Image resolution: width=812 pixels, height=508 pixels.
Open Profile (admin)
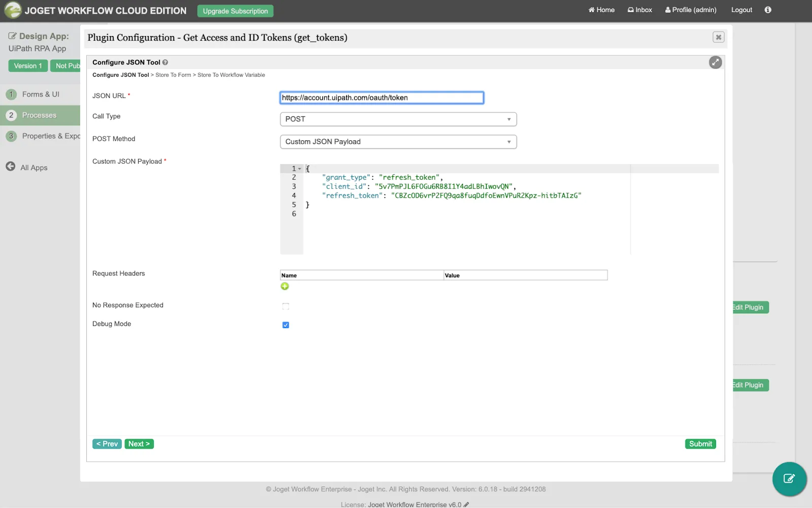click(x=691, y=10)
